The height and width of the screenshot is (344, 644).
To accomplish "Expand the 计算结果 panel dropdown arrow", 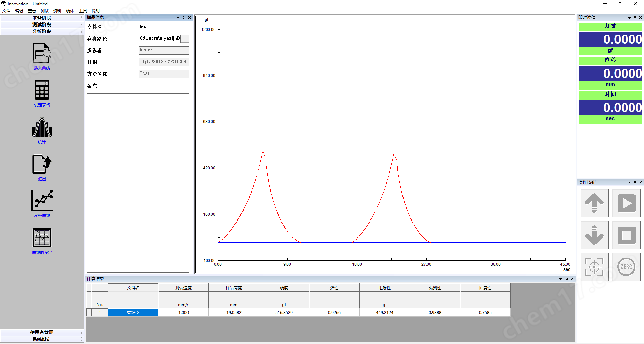I will coord(561,279).
